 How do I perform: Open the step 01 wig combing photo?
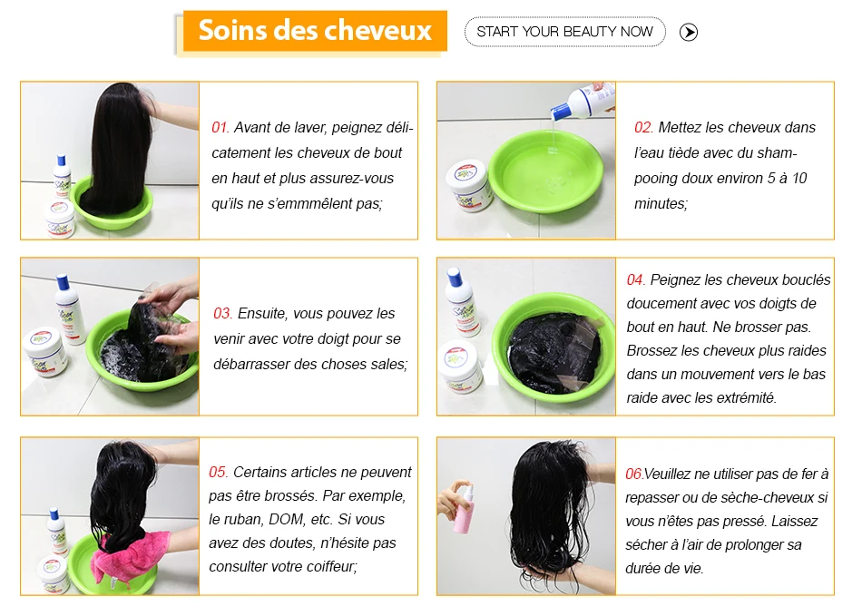pos(110,161)
